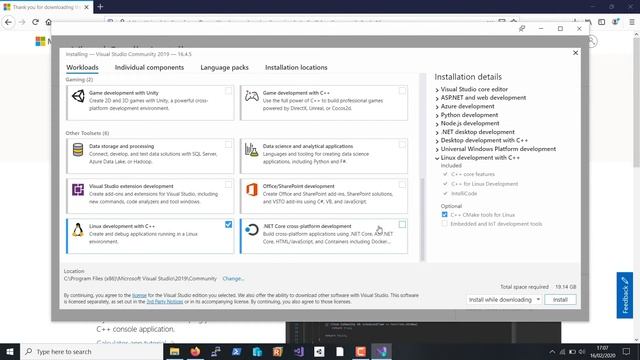Open PowerShell from the taskbar
The height and width of the screenshot is (360, 640).
(x=237, y=352)
